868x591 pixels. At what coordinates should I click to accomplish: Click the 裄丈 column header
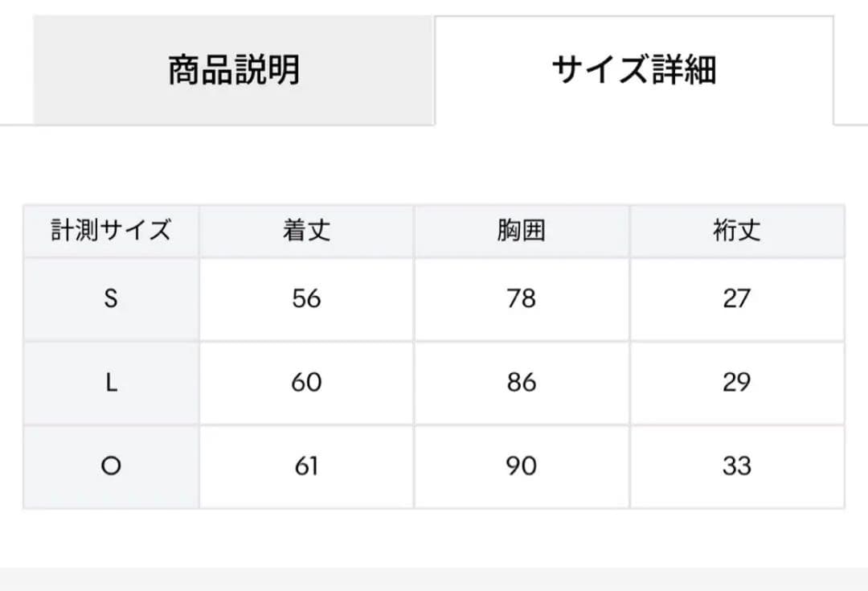738,230
